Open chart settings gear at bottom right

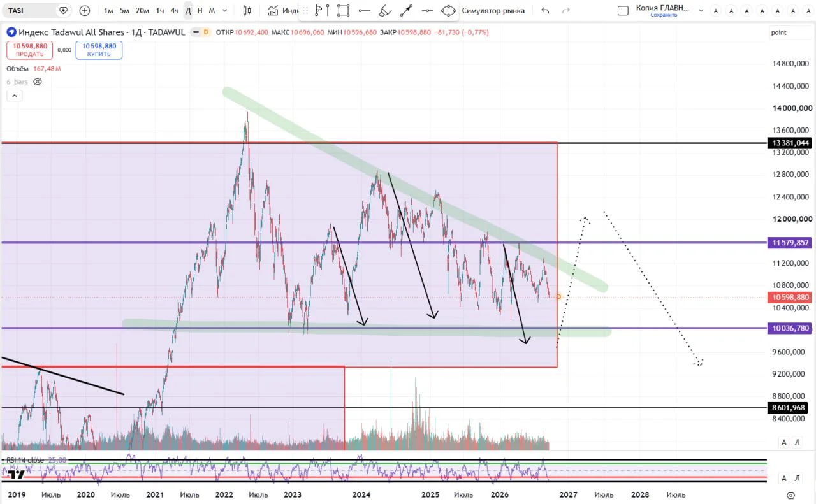[x=791, y=494]
